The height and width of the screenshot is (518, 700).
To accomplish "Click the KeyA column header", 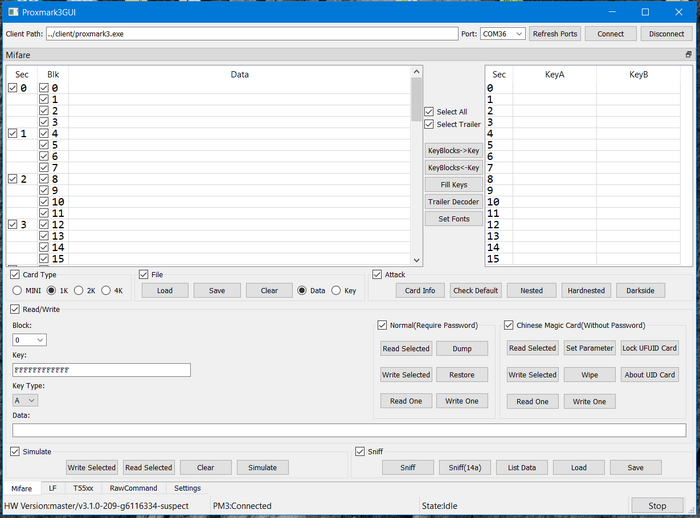I will click(554, 75).
